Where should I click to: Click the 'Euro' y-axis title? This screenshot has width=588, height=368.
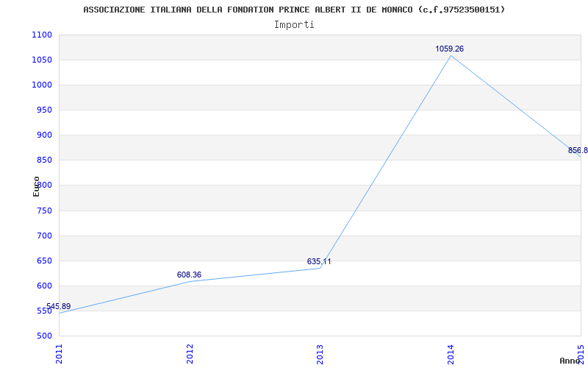point(36,187)
